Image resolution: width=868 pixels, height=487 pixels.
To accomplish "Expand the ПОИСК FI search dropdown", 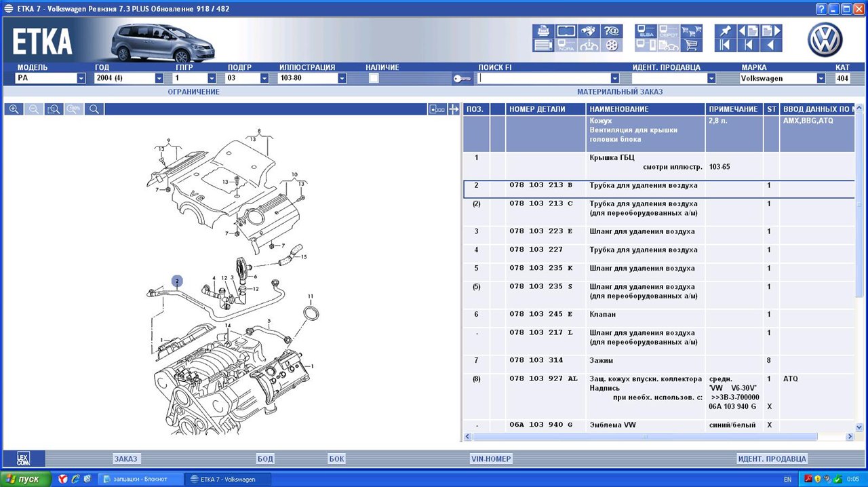I will (x=615, y=78).
